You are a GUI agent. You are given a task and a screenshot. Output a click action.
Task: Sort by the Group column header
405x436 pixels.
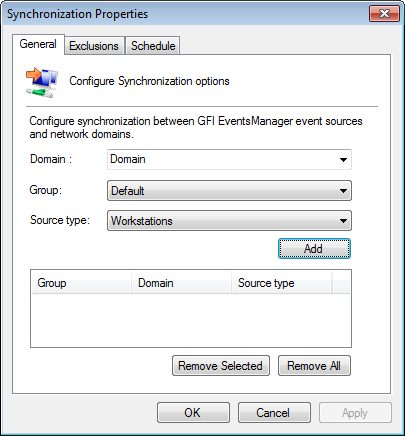pyautogui.click(x=81, y=283)
